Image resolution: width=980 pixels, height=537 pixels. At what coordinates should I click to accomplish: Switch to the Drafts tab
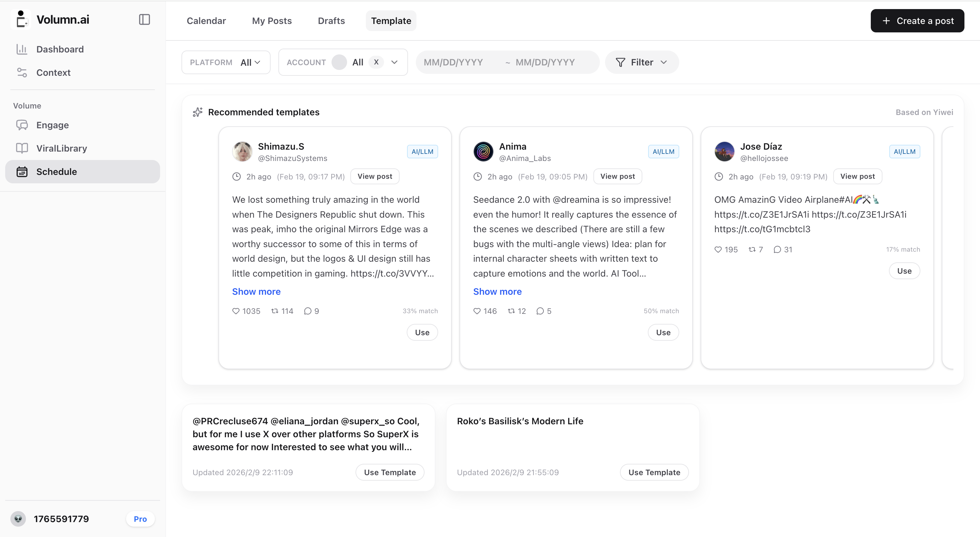(331, 20)
